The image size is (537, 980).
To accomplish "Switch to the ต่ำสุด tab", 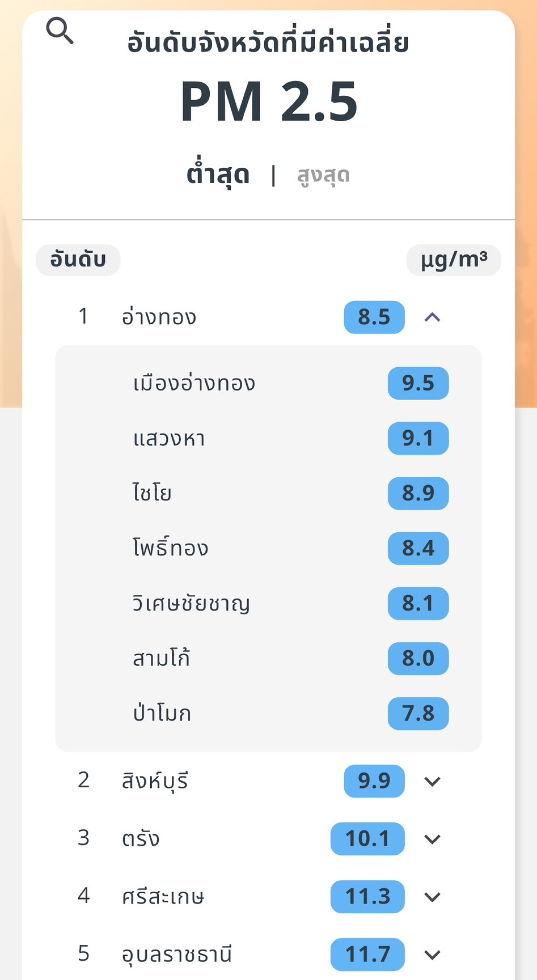I will [218, 175].
